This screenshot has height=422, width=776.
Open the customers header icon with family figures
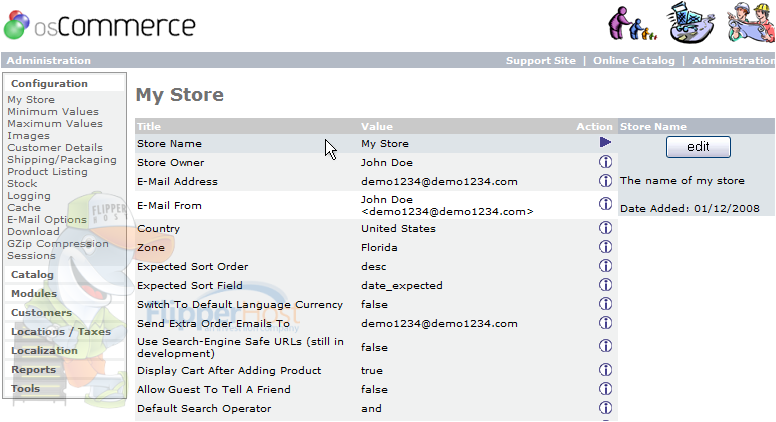point(632,24)
